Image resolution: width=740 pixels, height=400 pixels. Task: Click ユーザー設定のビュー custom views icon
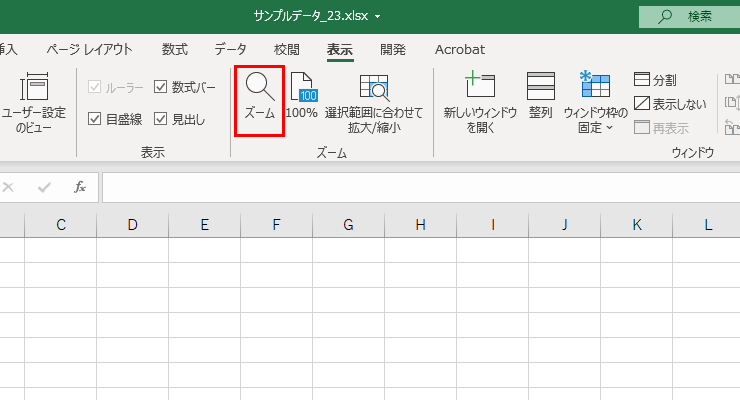coord(34,98)
